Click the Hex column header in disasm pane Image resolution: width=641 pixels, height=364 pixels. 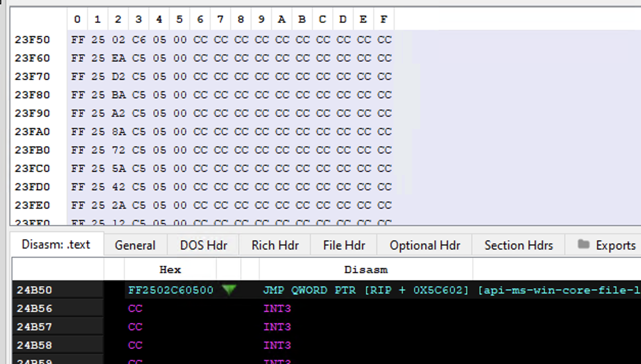(x=170, y=269)
